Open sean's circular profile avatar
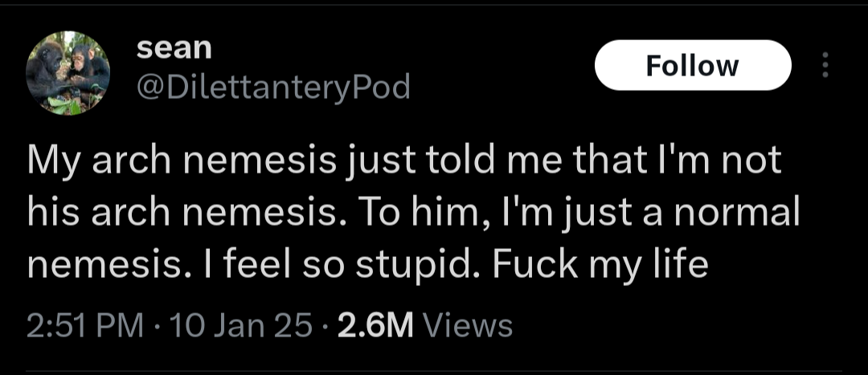868x375 pixels. [x=68, y=73]
